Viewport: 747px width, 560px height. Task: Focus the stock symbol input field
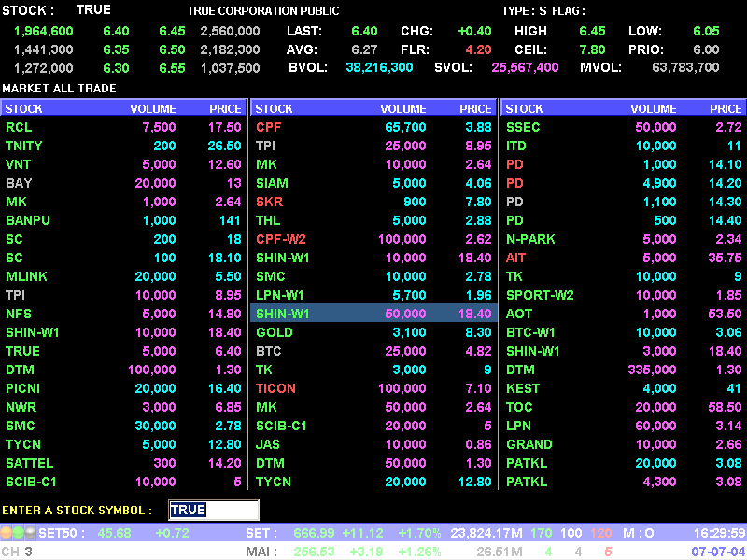coord(214,510)
